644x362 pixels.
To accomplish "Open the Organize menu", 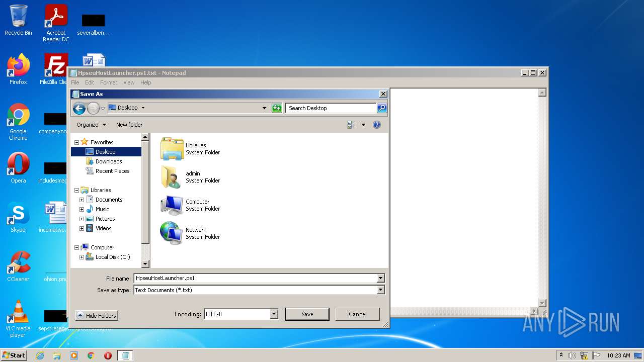I will [x=91, y=125].
